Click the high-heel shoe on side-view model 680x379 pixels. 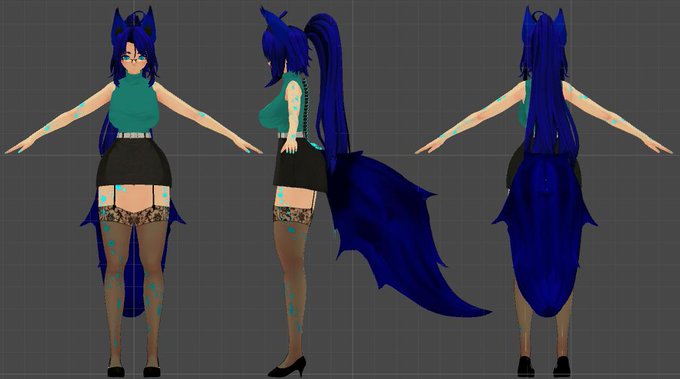click(x=288, y=367)
